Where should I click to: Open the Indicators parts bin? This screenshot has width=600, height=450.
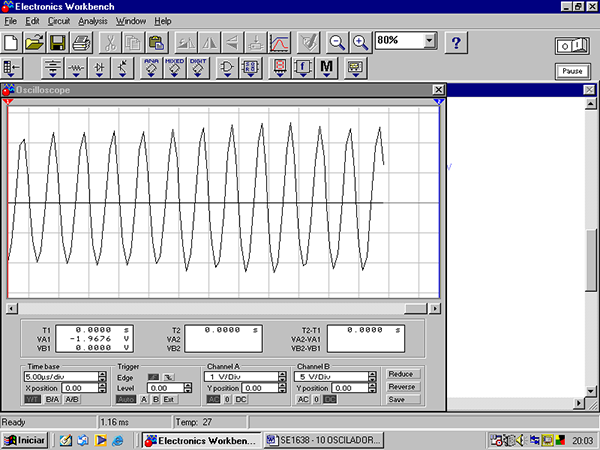(279, 68)
